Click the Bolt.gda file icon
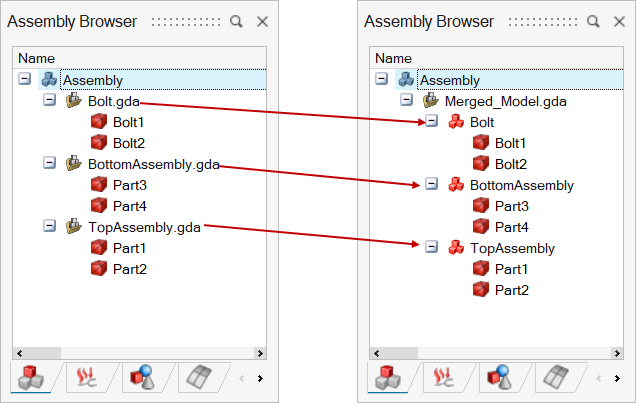 pos(74,100)
